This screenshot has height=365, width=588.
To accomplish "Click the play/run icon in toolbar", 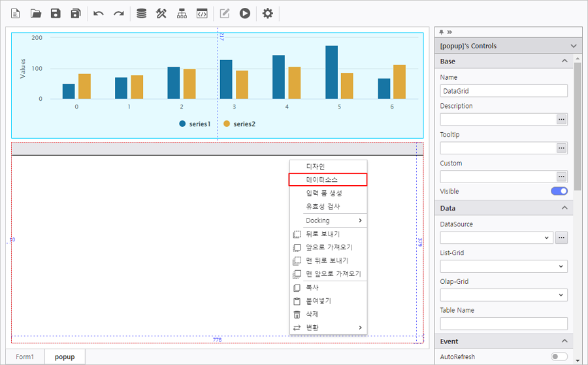I will coord(244,13).
